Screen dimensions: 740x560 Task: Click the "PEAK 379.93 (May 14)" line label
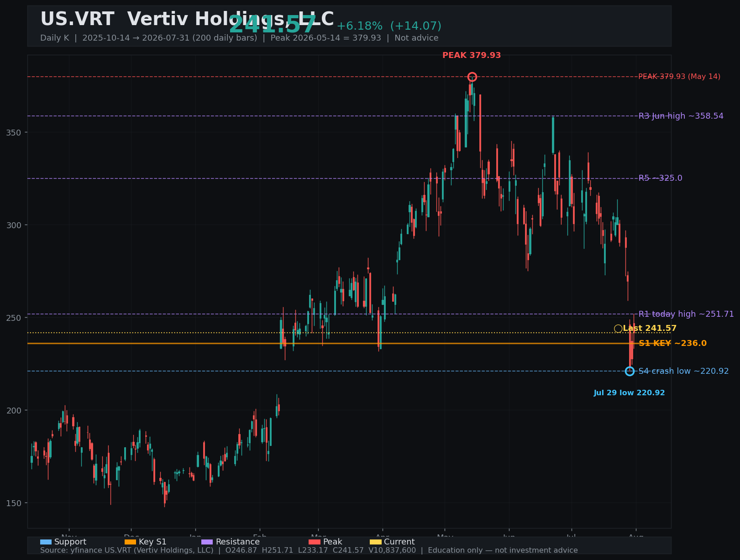pos(679,77)
